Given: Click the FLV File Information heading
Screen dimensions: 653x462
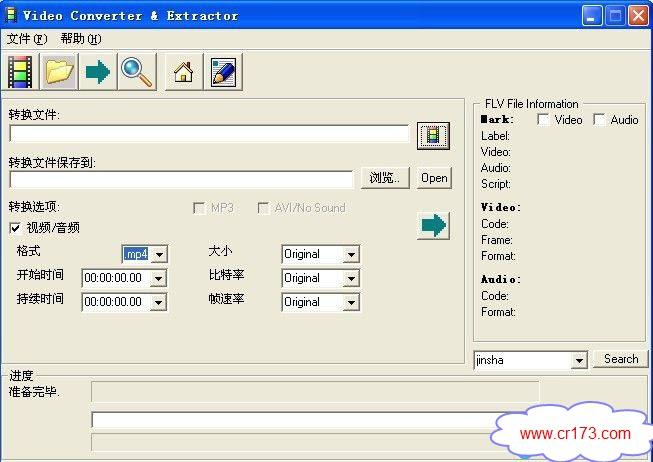Looking at the screenshot, I should click(532, 104).
